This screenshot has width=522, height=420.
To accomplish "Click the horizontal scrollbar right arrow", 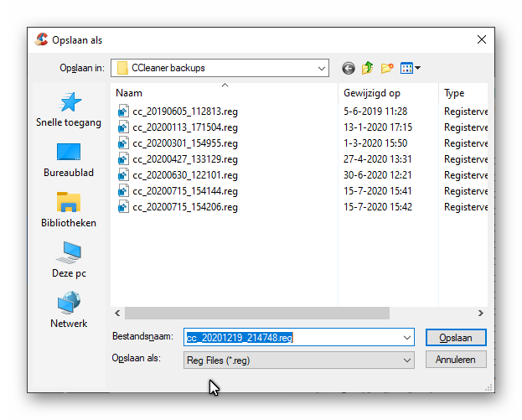I will [x=480, y=313].
